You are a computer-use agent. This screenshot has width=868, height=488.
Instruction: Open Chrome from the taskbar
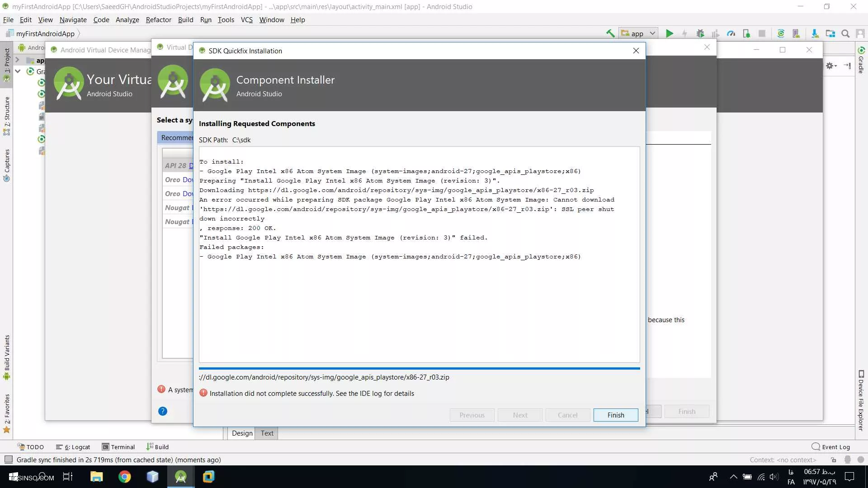[124, 477]
